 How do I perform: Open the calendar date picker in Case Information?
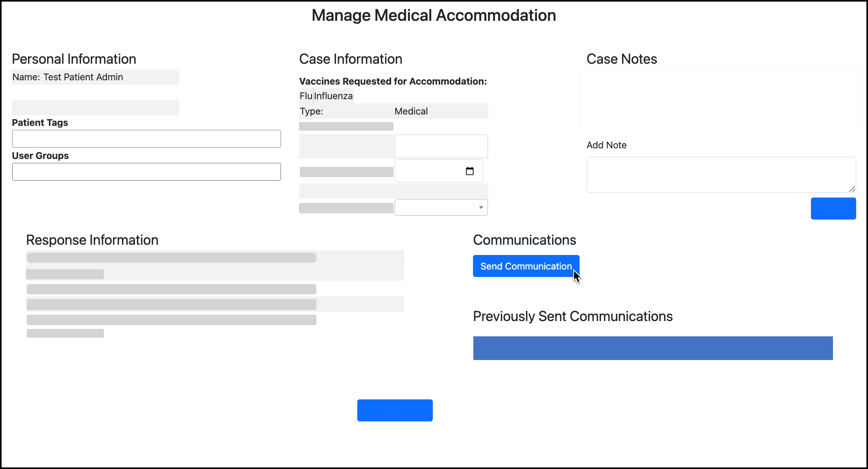[470, 171]
